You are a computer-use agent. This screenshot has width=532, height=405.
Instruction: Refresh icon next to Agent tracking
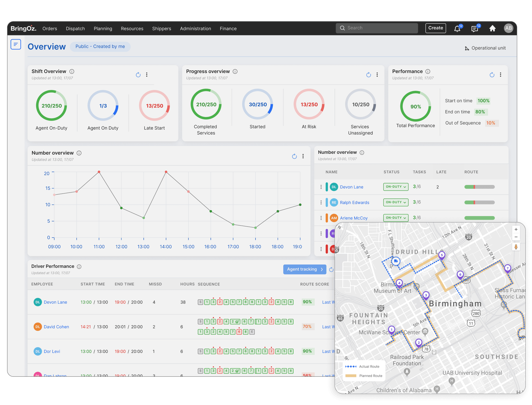[x=331, y=269]
